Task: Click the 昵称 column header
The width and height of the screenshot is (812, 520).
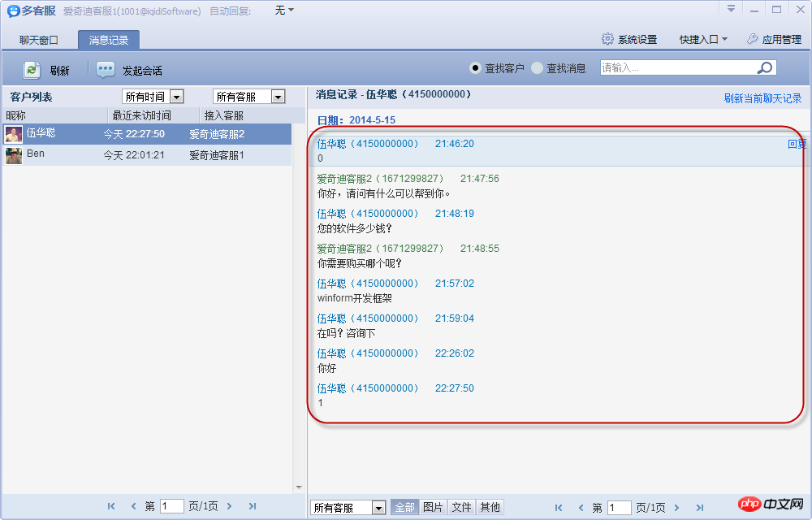Action: click(16, 115)
